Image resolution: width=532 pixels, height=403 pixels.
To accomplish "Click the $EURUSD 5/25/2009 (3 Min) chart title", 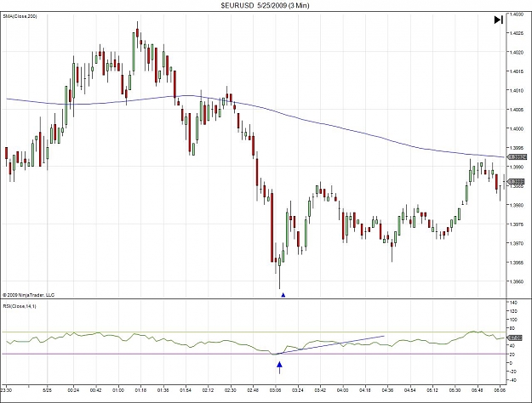I will [265, 5].
